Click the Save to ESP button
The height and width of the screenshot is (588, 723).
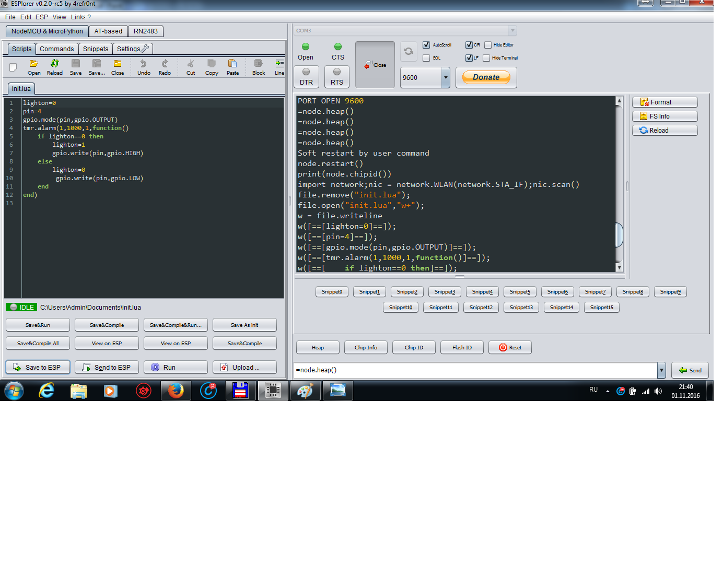[x=38, y=368]
